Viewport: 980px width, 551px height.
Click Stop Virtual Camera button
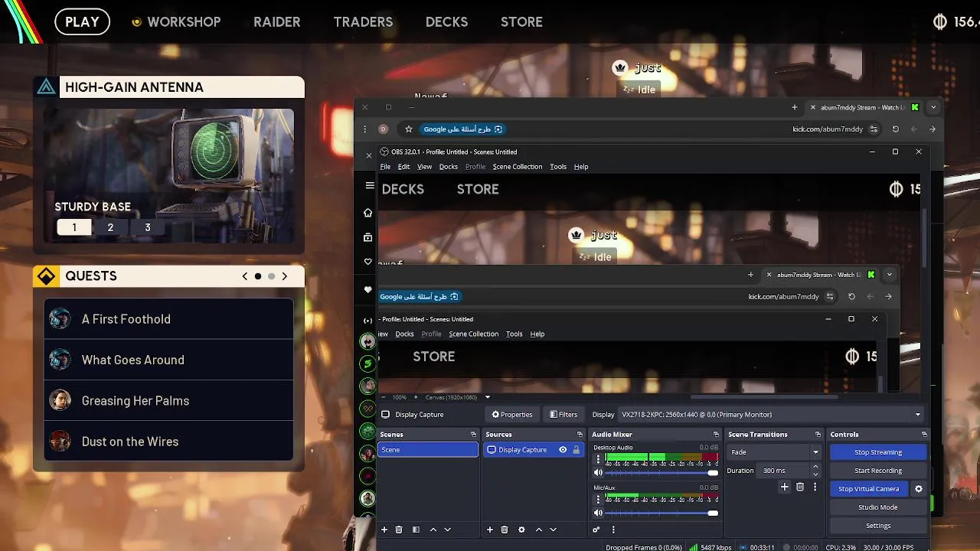point(868,489)
